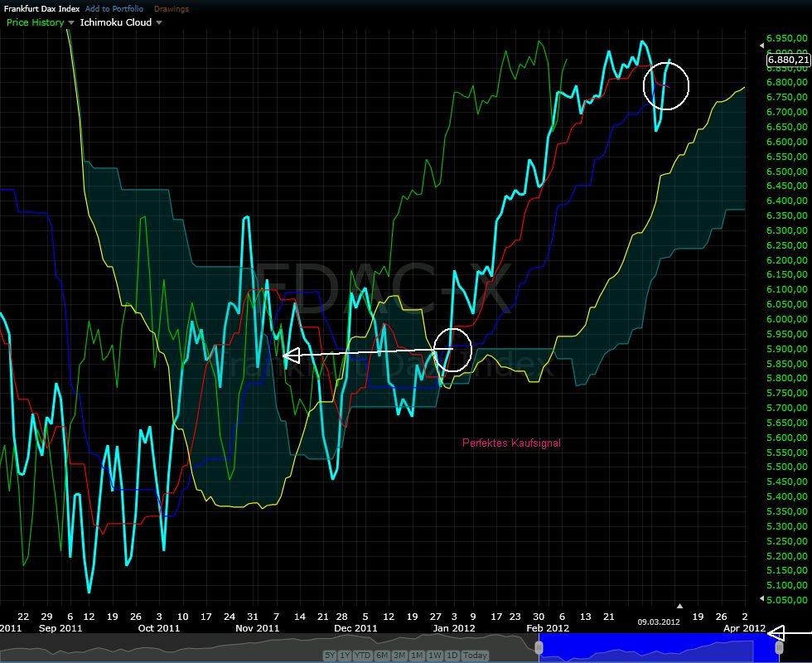
Task: Select the YTD timeframe button
Action: [x=362, y=656]
